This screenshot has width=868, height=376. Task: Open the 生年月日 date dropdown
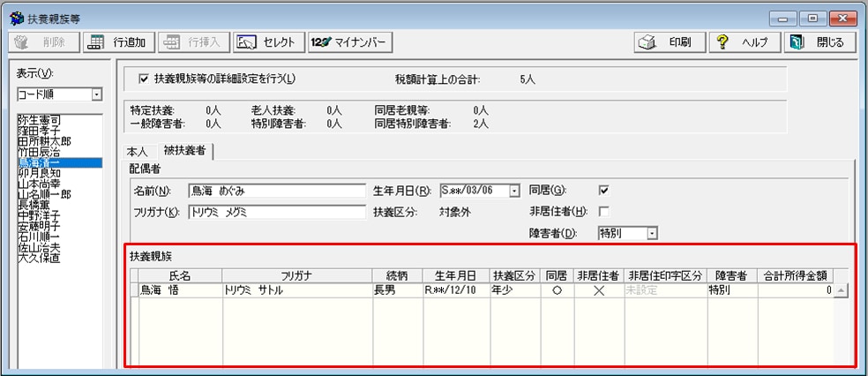tap(515, 190)
